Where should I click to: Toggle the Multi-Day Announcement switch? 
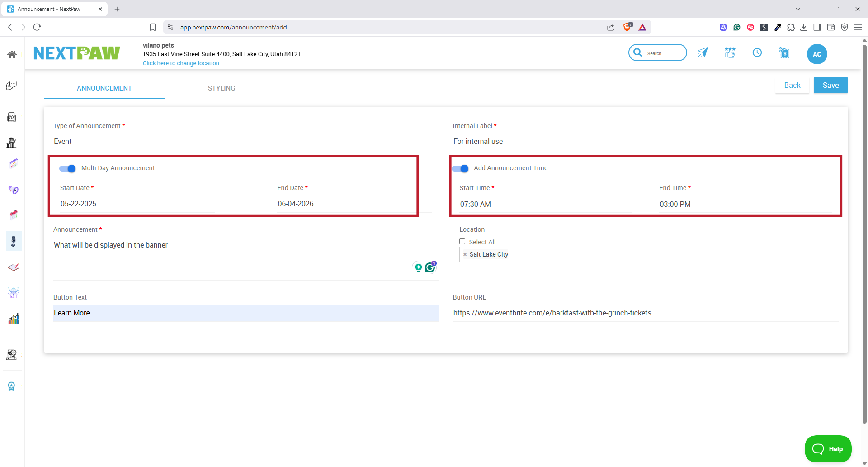(x=67, y=168)
